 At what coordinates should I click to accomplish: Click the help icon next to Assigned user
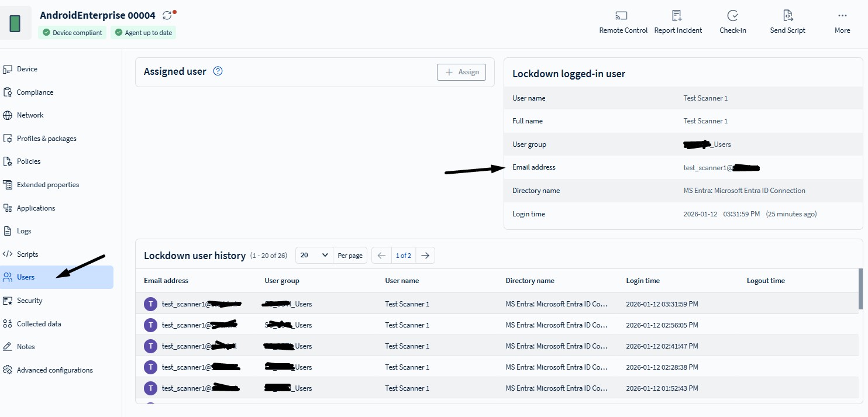pyautogui.click(x=218, y=71)
